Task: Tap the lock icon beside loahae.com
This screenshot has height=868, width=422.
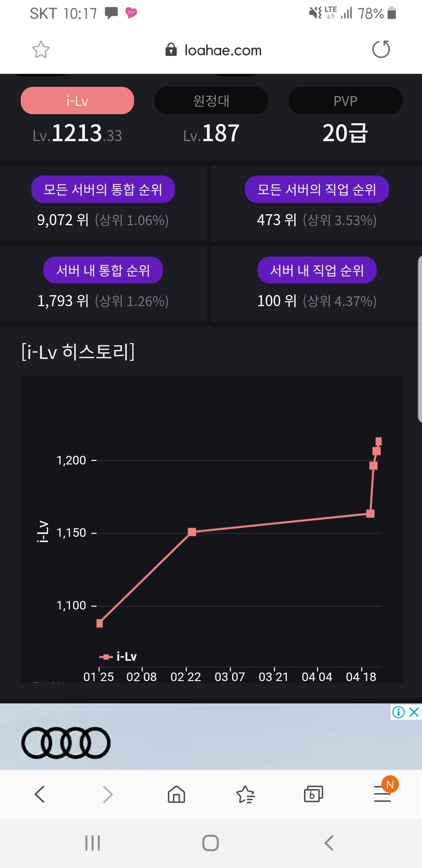Action: 171,50
